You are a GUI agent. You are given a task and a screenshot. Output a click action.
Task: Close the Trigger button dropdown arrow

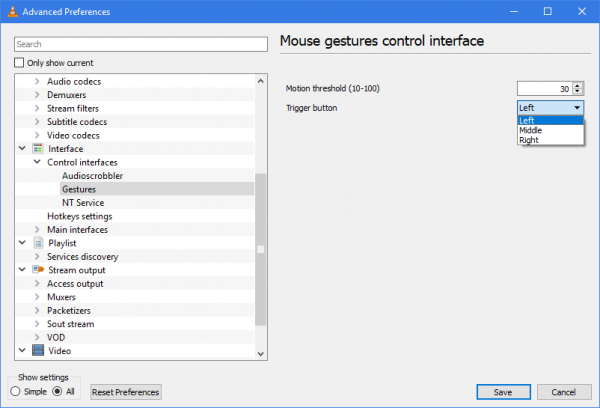[577, 108]
